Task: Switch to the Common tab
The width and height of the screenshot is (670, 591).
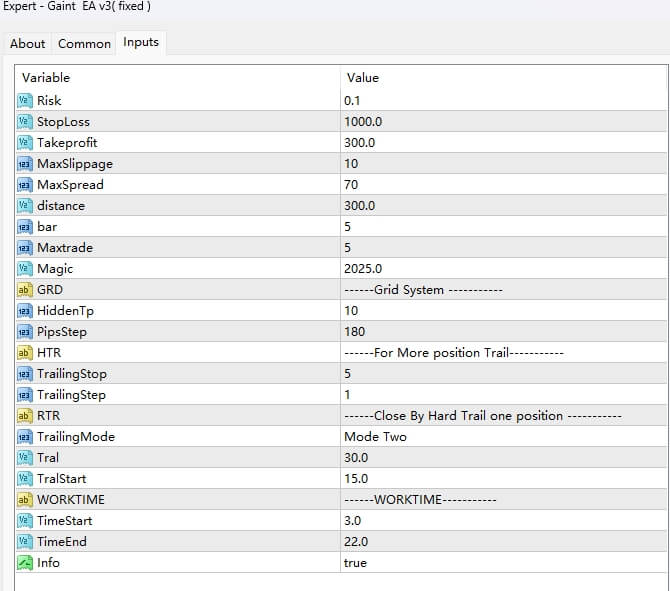Action: pos(84,44)
